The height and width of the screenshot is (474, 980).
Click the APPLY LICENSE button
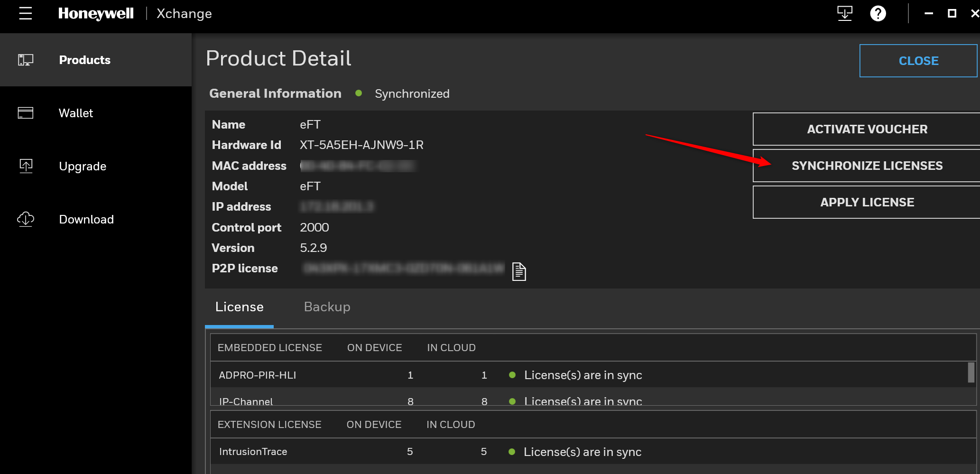[x=867, y=202]
